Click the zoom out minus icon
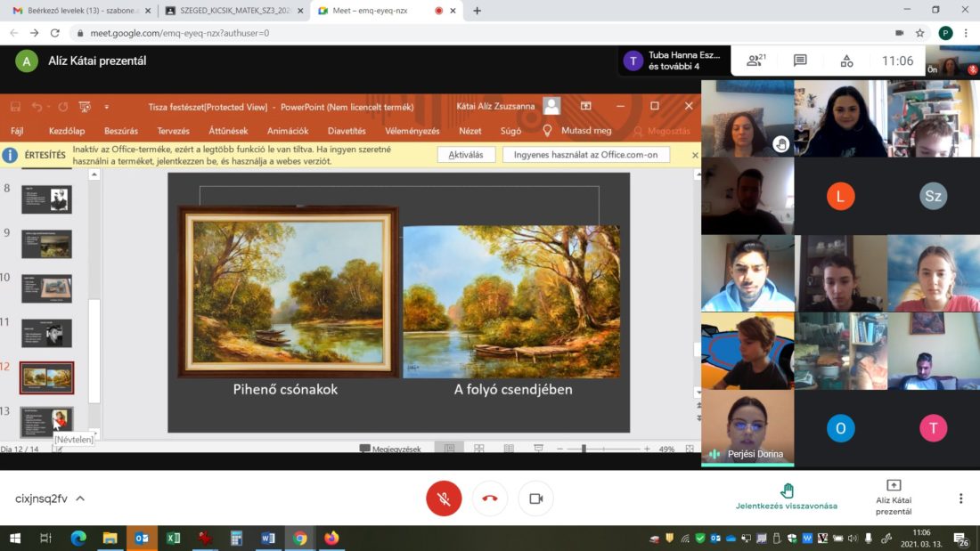 [x=560, y=449]
